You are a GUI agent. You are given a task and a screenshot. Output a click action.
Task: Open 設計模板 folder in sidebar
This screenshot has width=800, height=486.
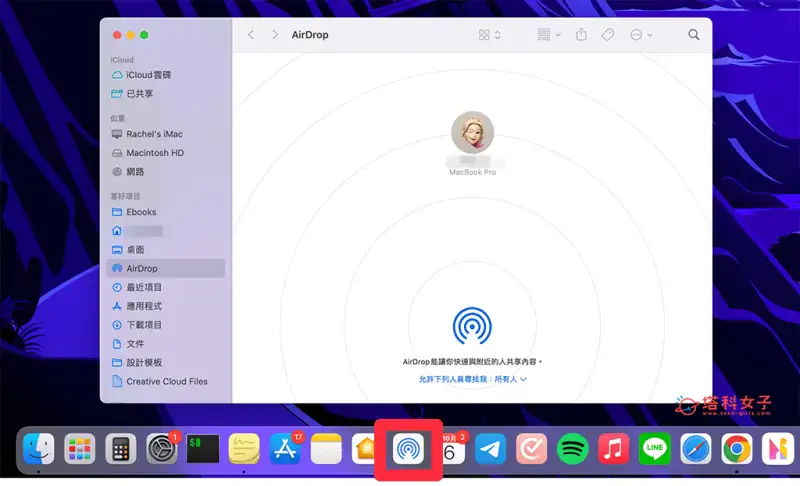(166, 363)
